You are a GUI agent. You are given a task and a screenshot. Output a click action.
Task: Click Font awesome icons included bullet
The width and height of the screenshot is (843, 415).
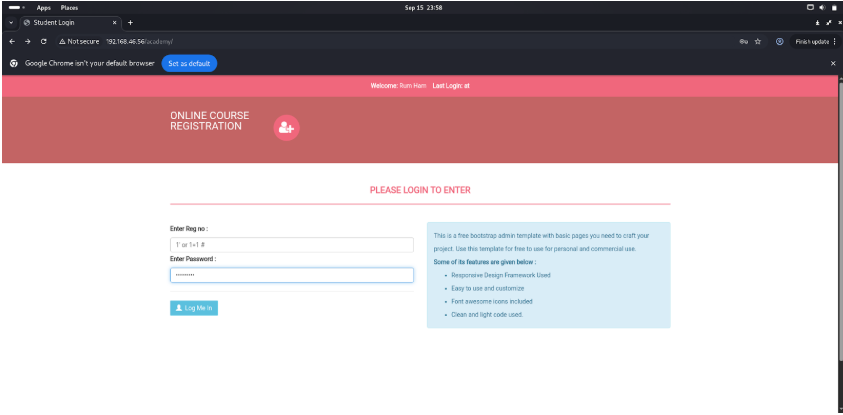pyautogui.click(x=492, y=302)
